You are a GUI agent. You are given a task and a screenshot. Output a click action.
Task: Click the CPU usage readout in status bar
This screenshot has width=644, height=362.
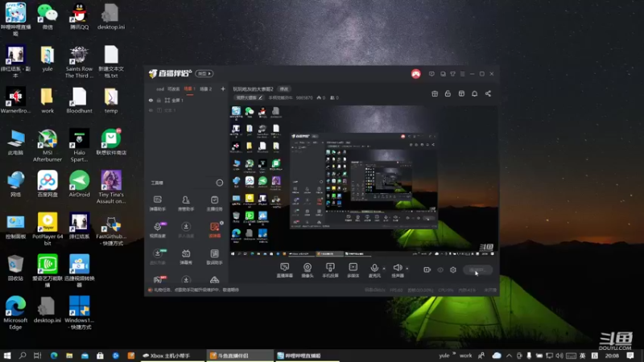click(x=446, y=290)
